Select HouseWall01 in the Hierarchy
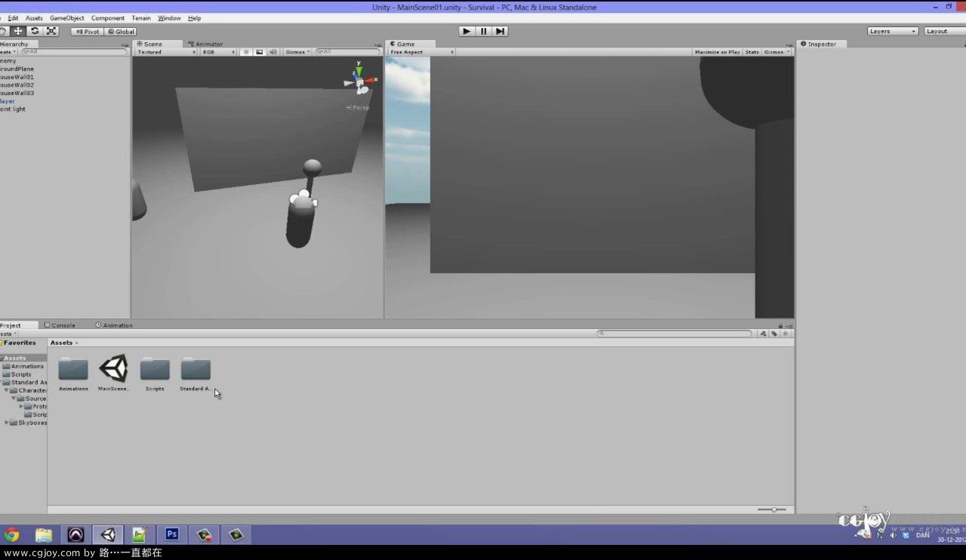Screen dimensions: 966x560 tap(17, 77)
